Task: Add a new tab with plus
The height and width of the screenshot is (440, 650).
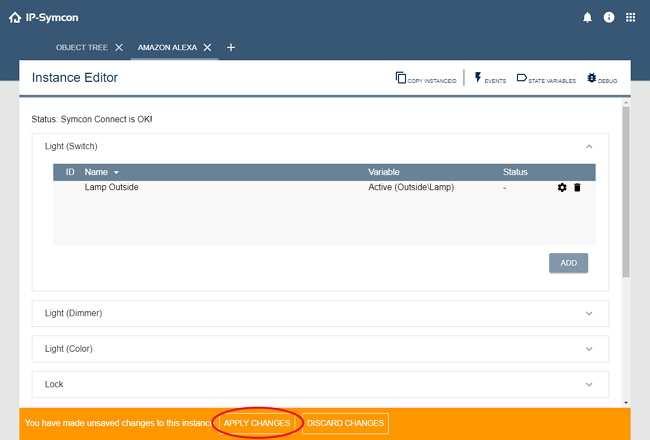Action: pyautogui.click(x=230, y=47)
